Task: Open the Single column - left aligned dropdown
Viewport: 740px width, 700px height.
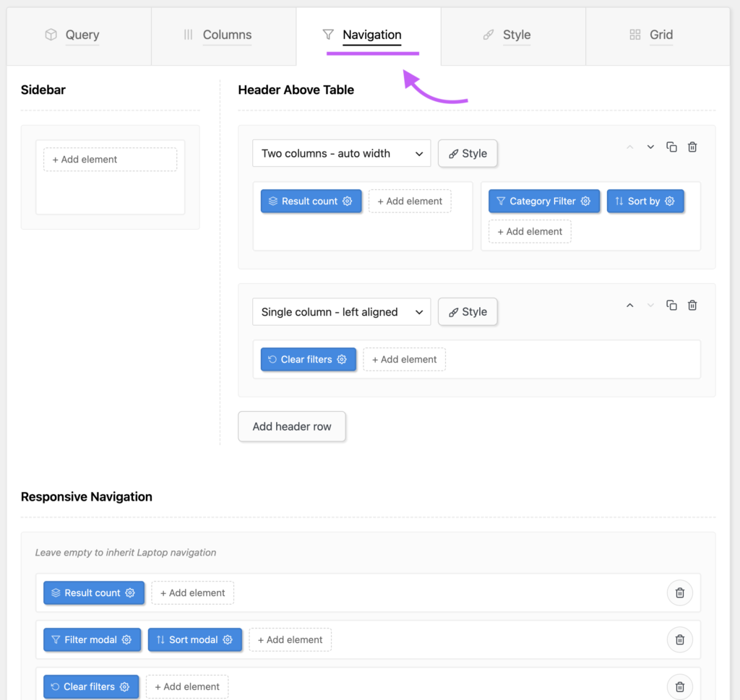Action: pos(342,312)
